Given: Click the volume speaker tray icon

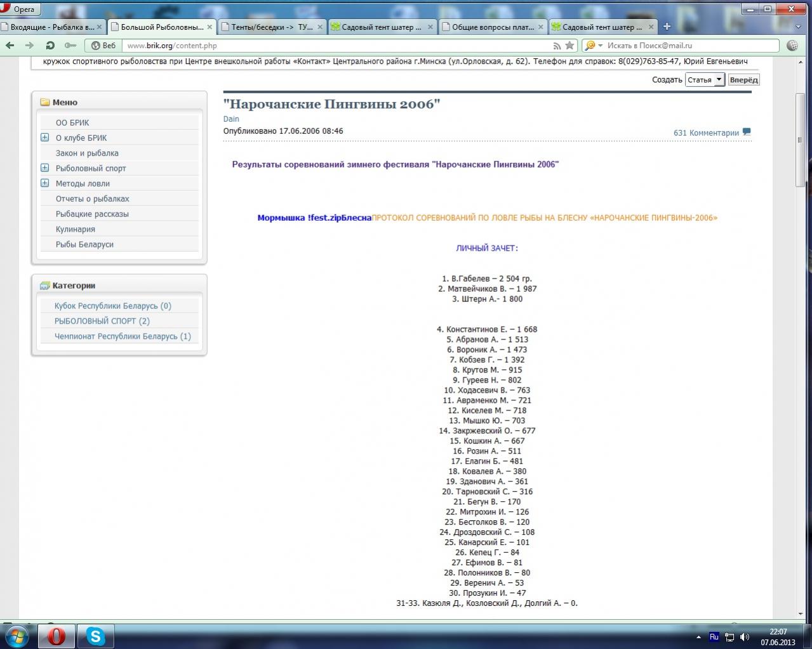Looking at the screenshot, I should (744, 636).
